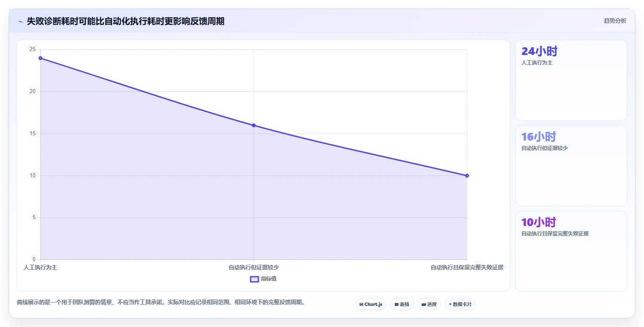Click the chart point for 自动执行但证据较少
The height and width of the screenshot is (327, 644).
pos(254,125)
